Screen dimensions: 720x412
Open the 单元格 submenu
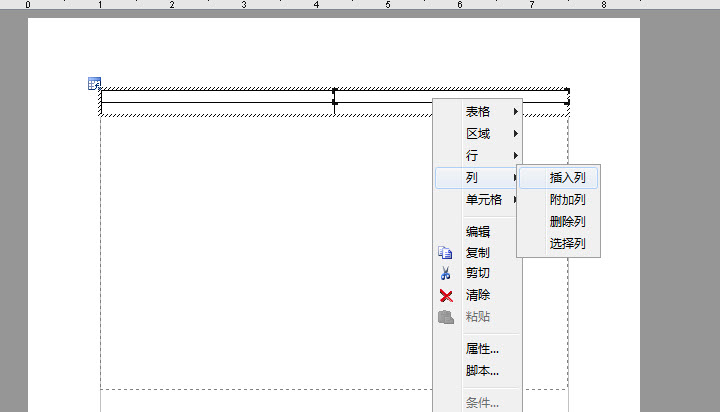click(x=478, y=200)
